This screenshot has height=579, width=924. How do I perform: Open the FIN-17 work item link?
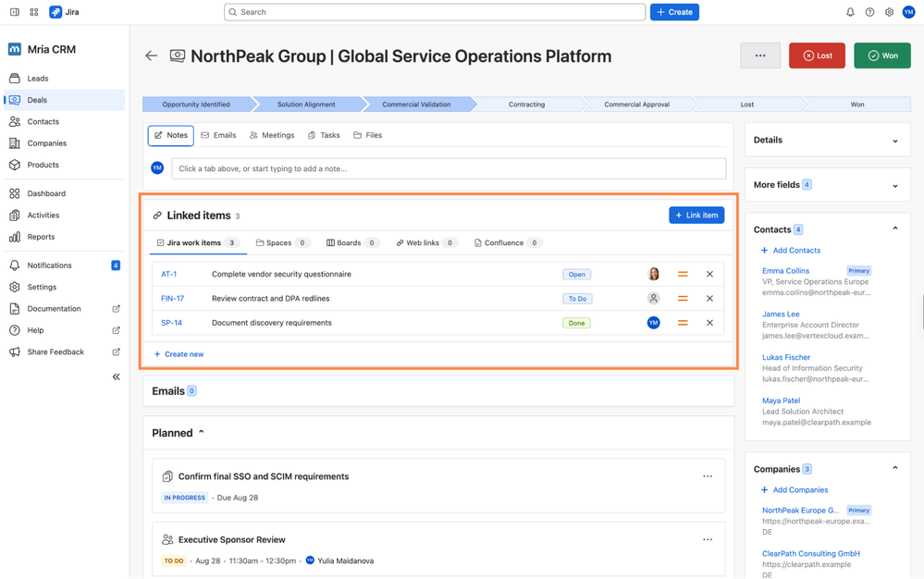pos(172,299)
